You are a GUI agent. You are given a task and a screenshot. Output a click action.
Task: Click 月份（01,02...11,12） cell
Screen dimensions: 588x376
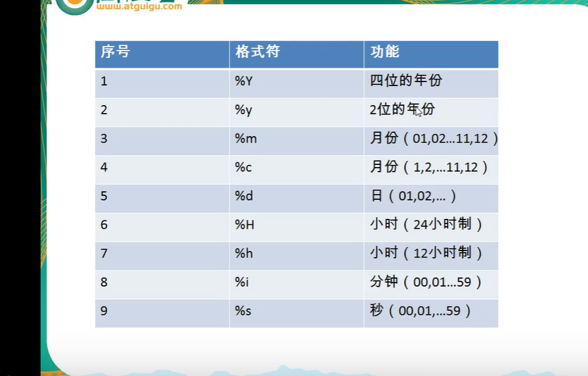431,141
